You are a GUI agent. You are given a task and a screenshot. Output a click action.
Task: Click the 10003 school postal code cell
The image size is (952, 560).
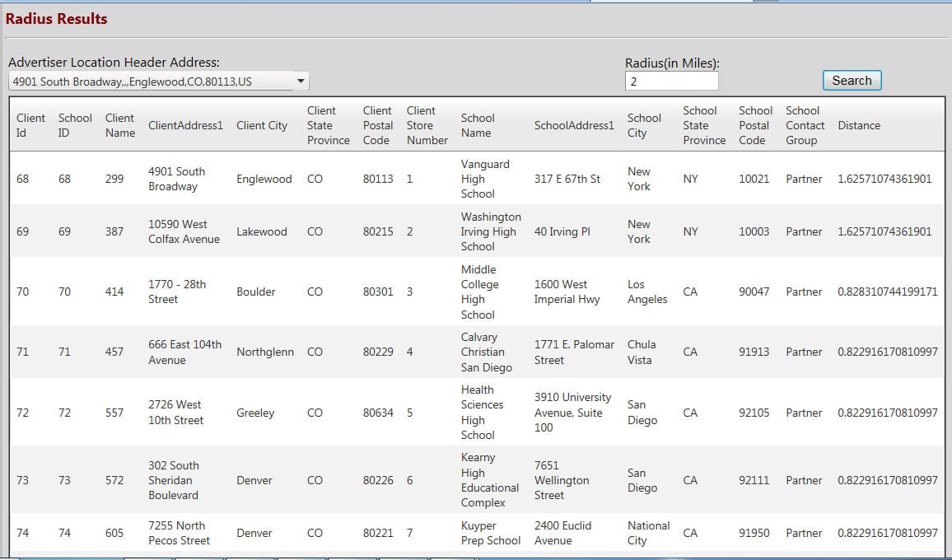point(754,231)
